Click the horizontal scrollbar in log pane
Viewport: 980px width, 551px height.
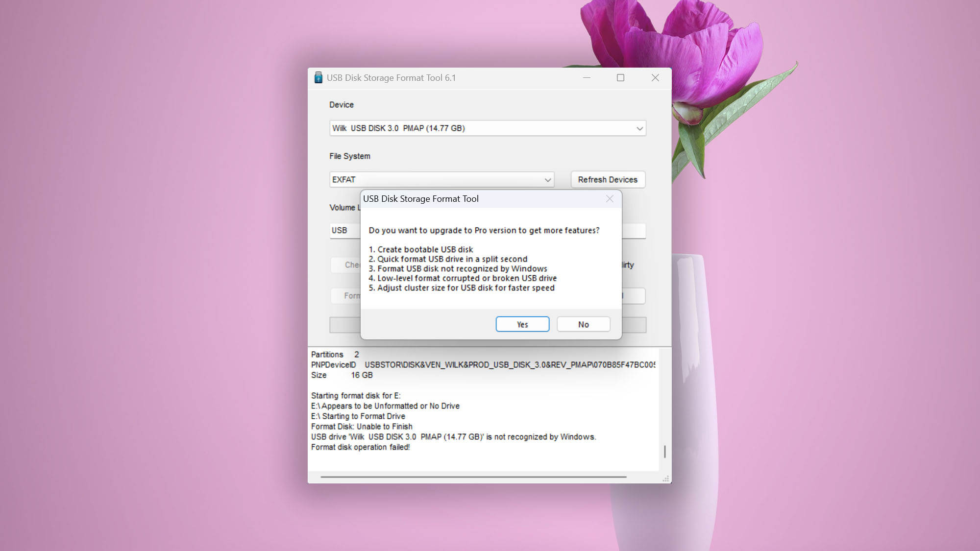[473, 477]
